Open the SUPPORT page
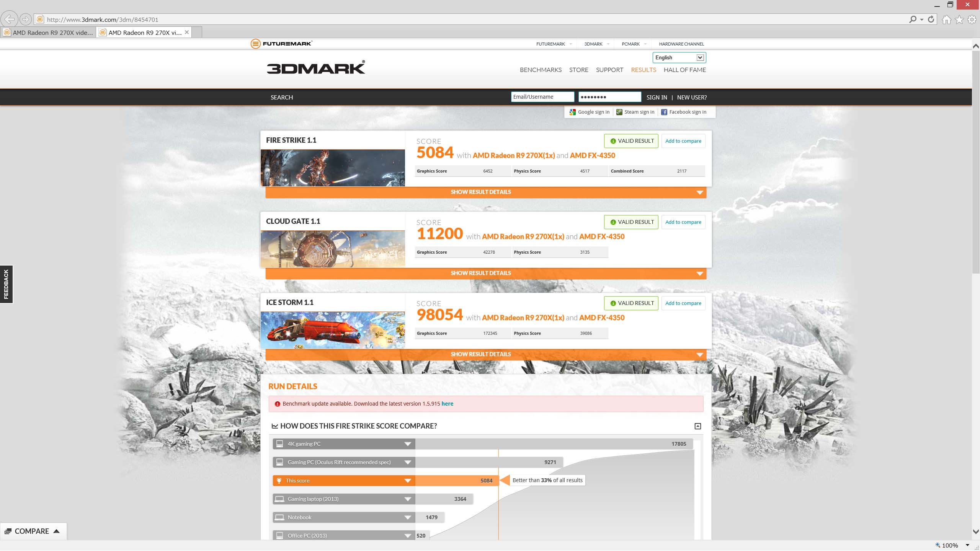This screenshot has width=980, height=551. (x=609, y=70)
